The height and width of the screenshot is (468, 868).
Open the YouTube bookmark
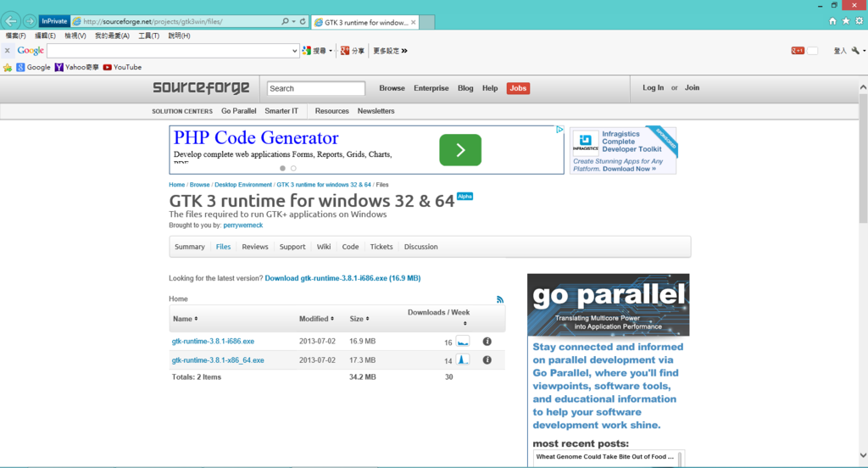click(x=122, y=67)
